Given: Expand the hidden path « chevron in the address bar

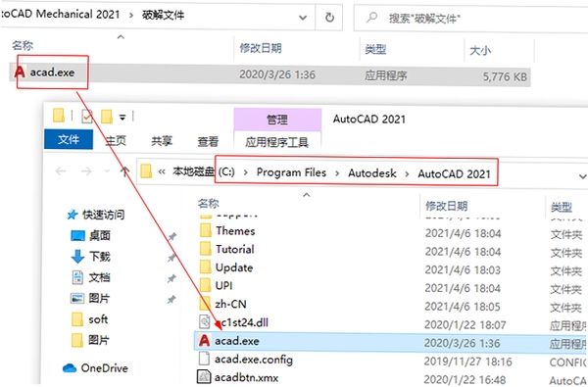Looking at the screenshot, I should 162,172.
